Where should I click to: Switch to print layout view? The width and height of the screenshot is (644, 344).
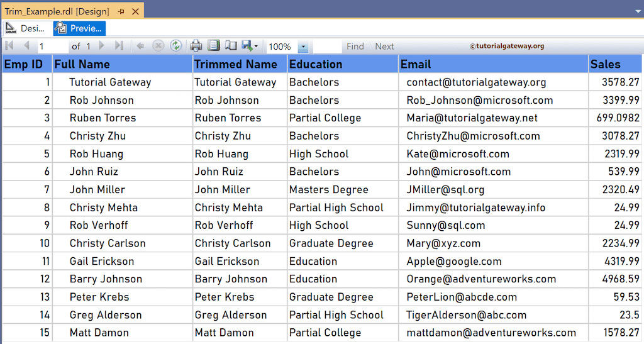pos(214,46)
